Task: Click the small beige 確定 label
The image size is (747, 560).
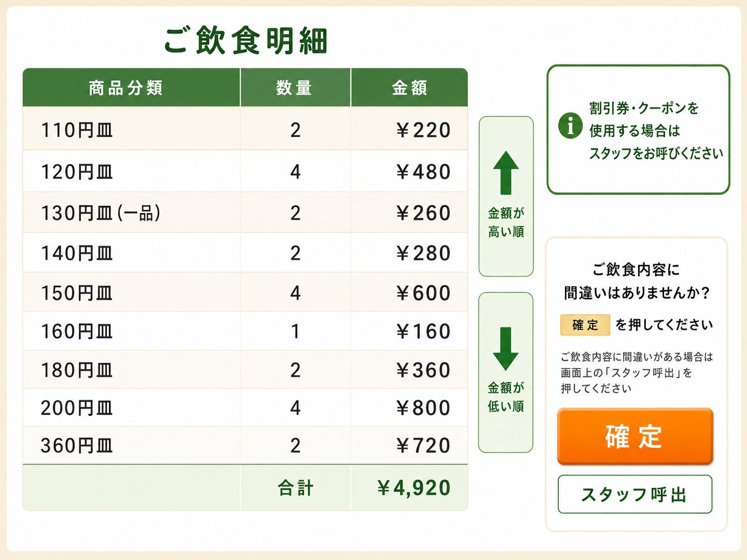Action: [585, 325]
